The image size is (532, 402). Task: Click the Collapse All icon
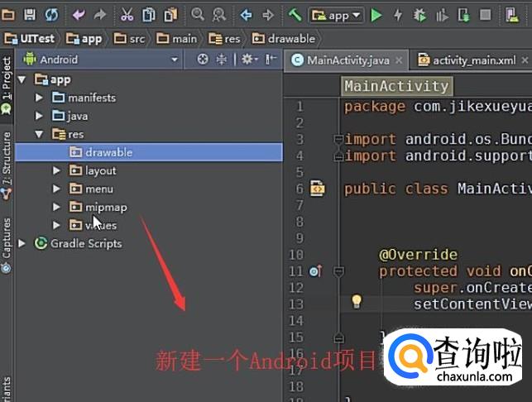click(221, 60)
